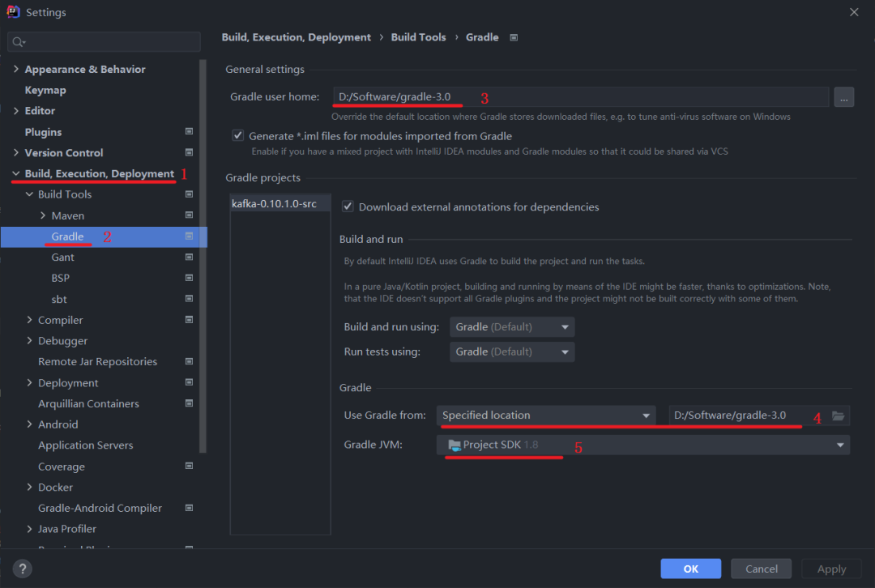
Task: Click the settings tree vertical scrollbar
Action: click(203, 257)
